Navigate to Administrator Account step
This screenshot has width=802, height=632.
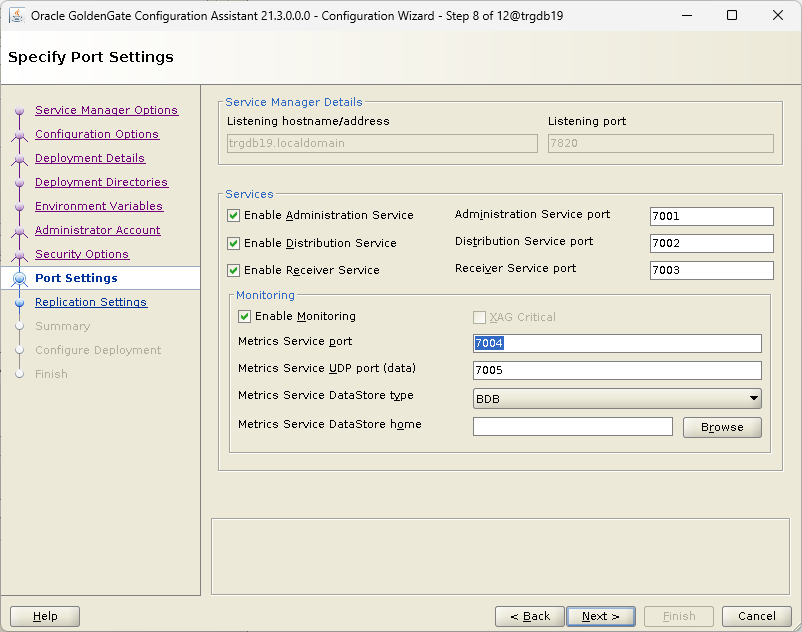pyautogui.click(x=98, y=230)
